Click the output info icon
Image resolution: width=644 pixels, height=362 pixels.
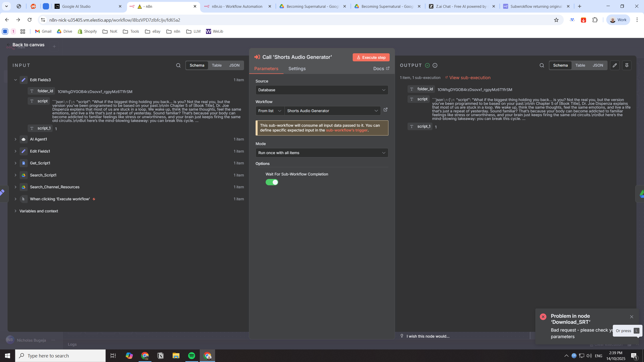[x=435, y=65]
